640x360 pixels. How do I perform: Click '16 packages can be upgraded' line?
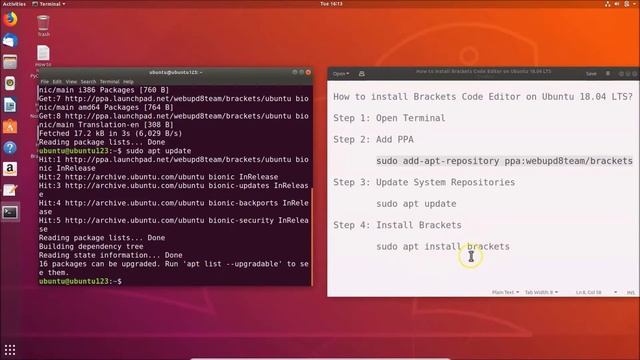pos(173,268)
